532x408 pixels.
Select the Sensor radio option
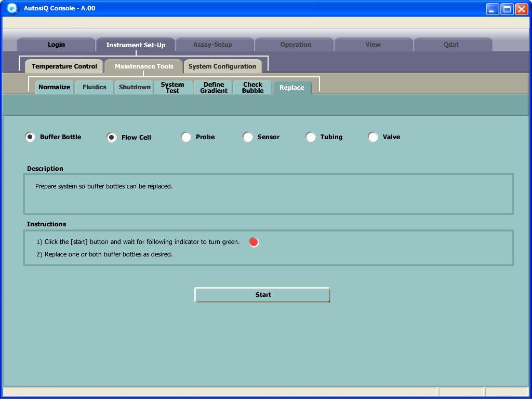click(x=248, y=137)
